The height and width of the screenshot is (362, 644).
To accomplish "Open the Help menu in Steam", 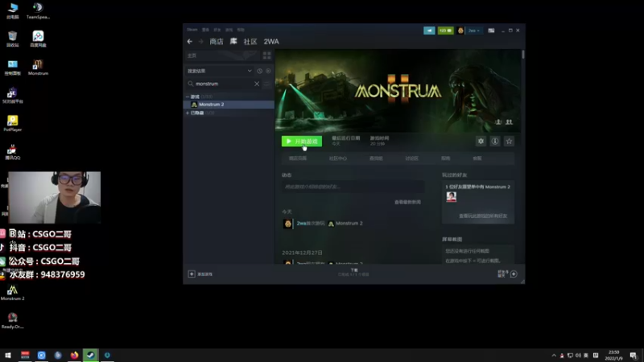I will pyautogui.click(x=241, y=30).
